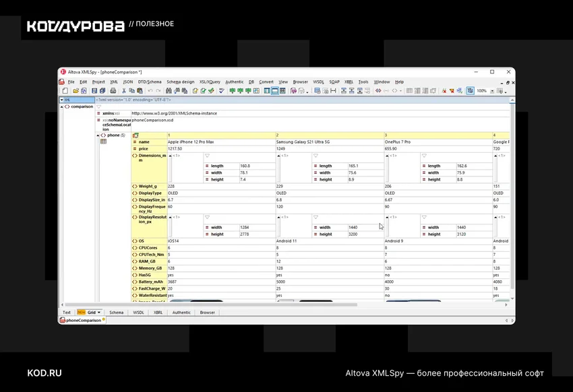The width and height of the screenshot is (573, 392).
Task: Click the Redo arrow icon
Action: coord(158,91)
